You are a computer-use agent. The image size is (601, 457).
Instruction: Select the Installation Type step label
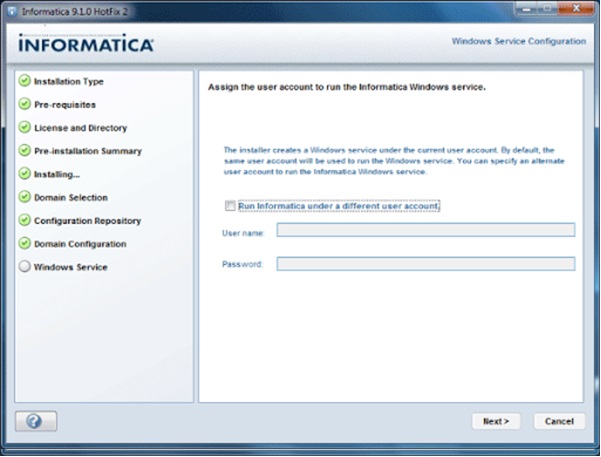[69, 81]
